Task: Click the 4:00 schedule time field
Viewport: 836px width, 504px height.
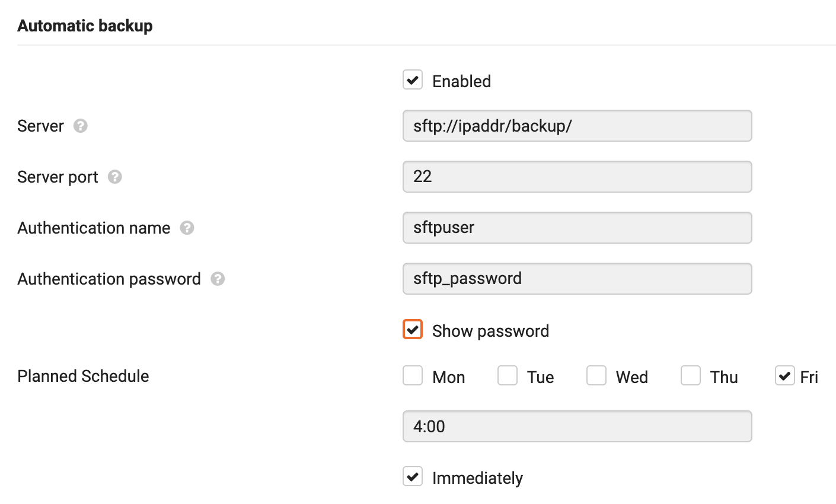Action: coord(577,426)
